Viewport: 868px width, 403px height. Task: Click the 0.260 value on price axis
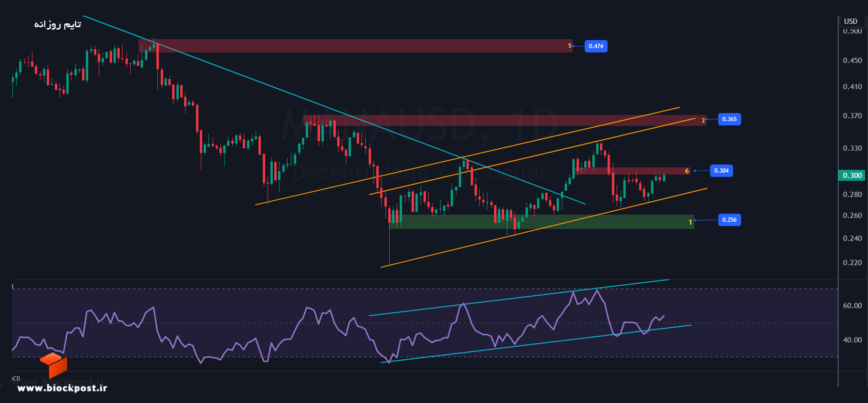[x=852, y=216]
